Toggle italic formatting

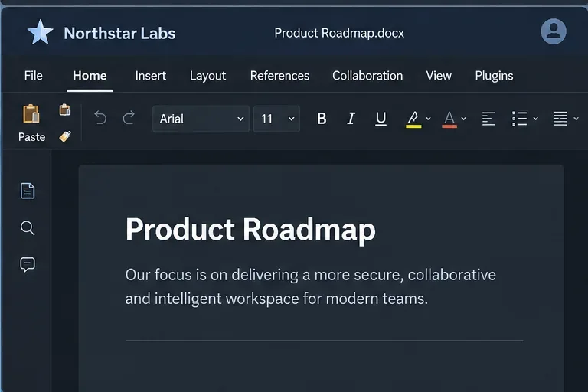pyautogui.click(x=351, y=119)
